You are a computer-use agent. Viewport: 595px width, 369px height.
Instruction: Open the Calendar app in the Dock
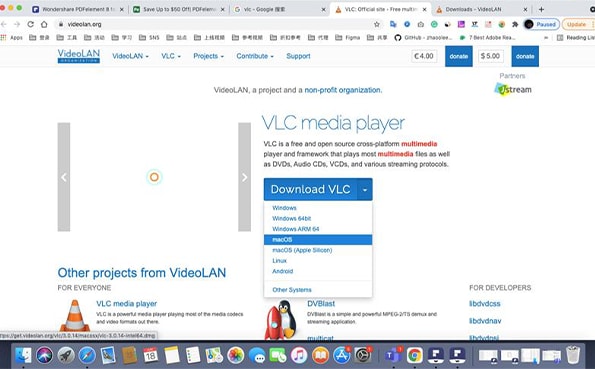tap(151, 356)
